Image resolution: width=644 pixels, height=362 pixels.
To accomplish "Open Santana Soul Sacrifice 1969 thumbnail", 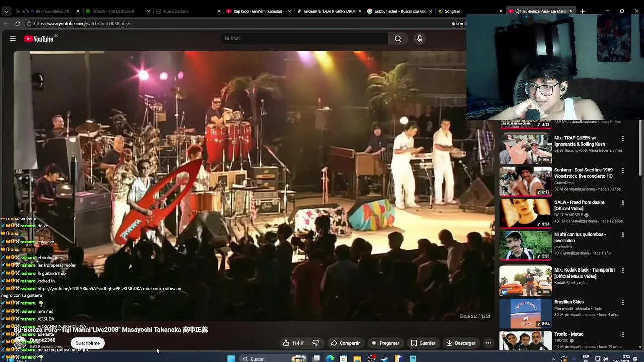I will coord(526,181).
